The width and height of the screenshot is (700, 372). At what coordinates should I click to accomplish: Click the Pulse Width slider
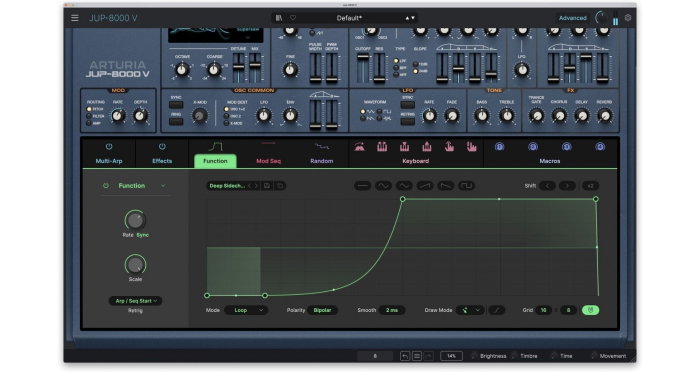click(x=315, y=67)
